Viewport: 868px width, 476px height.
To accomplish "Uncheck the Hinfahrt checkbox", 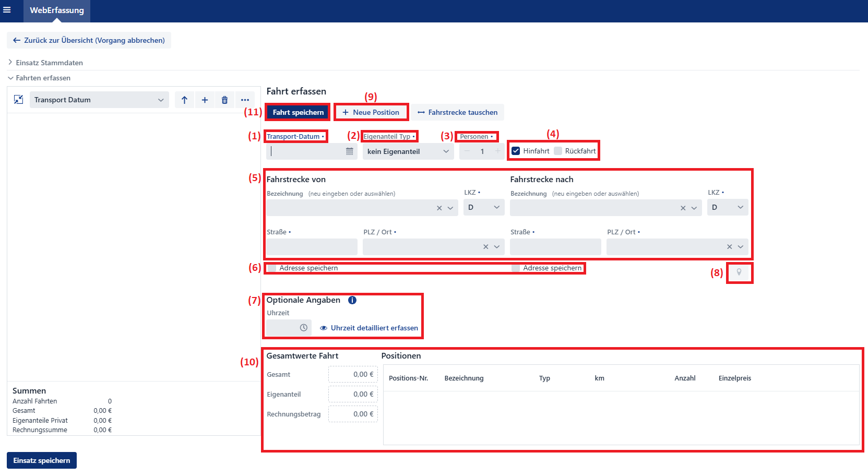I will coord(516,151).
